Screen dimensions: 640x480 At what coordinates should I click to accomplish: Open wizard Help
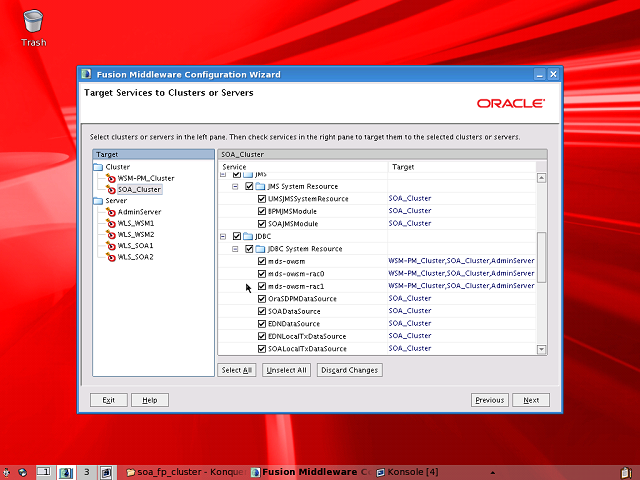click(x=150, y=400)
